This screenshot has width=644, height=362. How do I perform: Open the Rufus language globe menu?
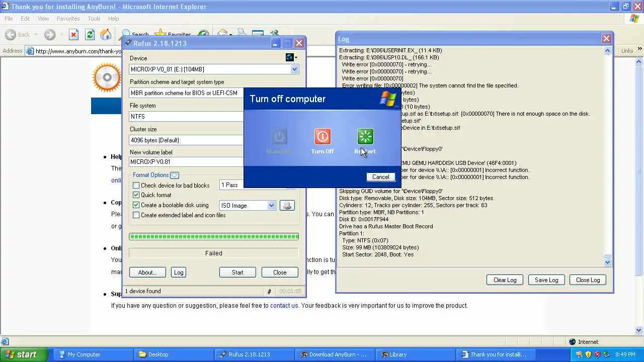(291, 57)
